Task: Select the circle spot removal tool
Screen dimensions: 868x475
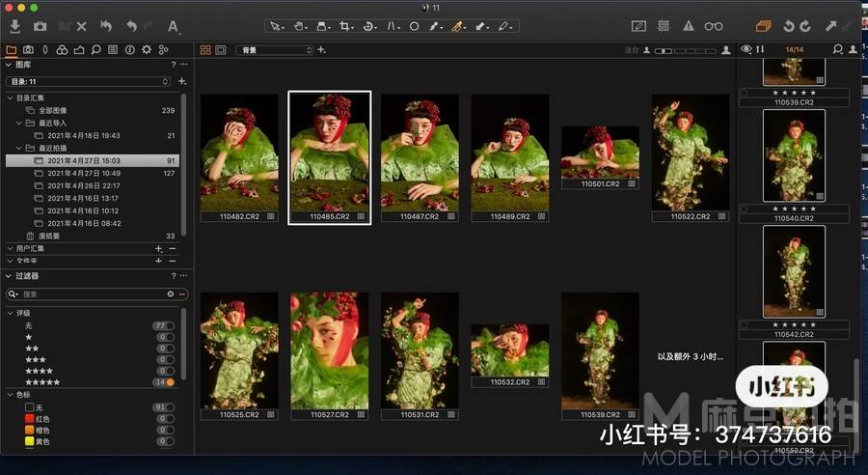Action: [x=414, y=26]
